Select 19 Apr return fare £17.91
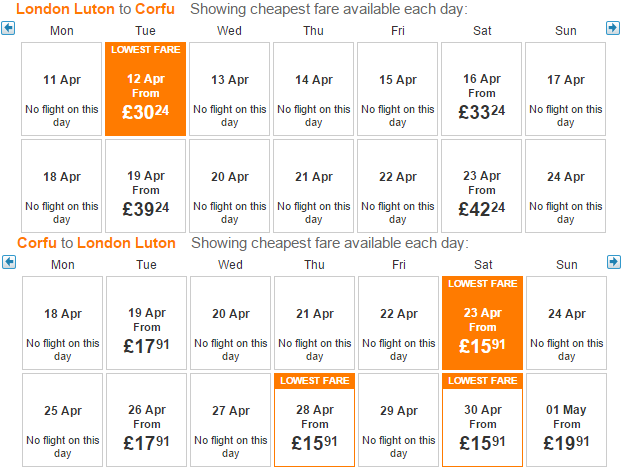Viewport: 624px width, 469px height. 146,323
